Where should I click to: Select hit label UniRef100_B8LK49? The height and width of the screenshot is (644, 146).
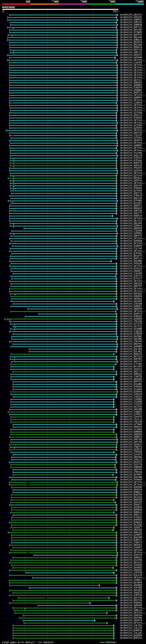[131, 37]
